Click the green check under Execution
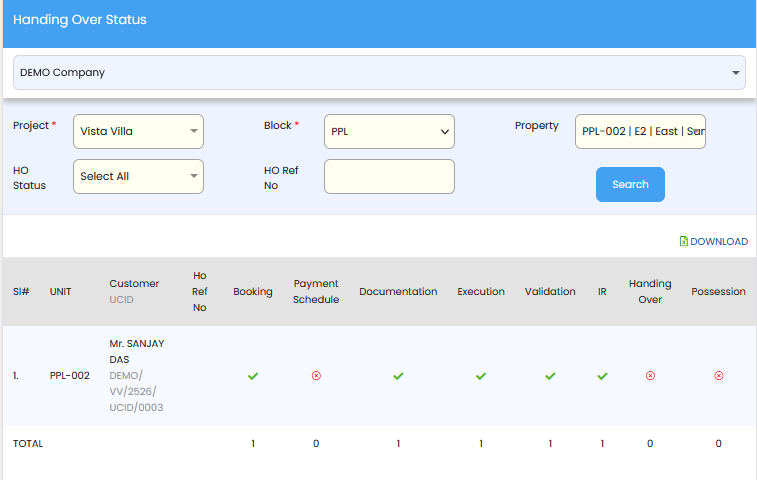 click(481, 376)
